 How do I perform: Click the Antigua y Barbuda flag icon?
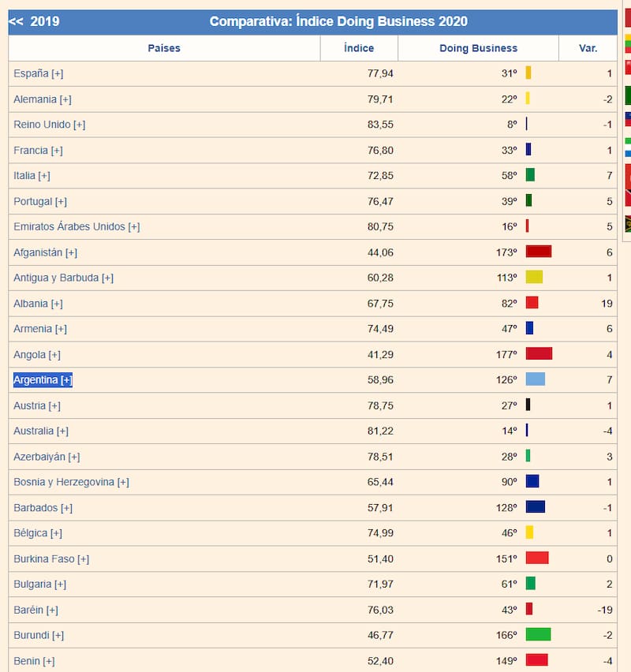pos(534,277)
